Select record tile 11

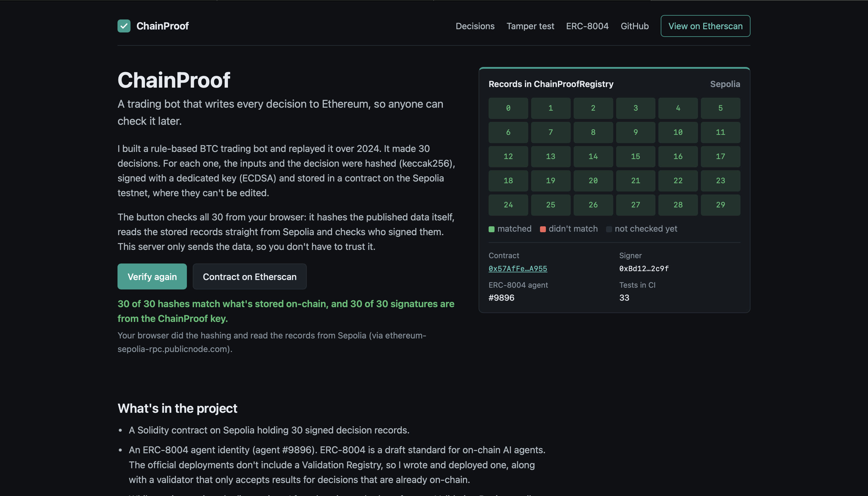[720, 132]
